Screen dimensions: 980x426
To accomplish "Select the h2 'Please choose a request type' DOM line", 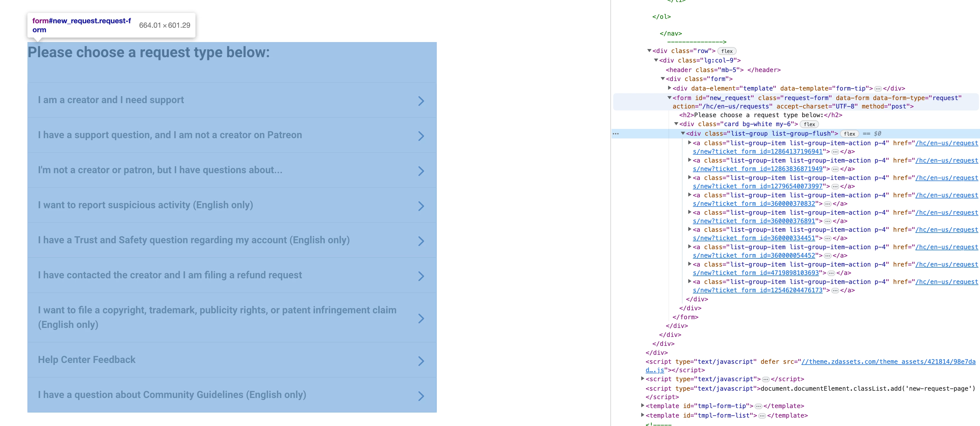I will (760, 115).
